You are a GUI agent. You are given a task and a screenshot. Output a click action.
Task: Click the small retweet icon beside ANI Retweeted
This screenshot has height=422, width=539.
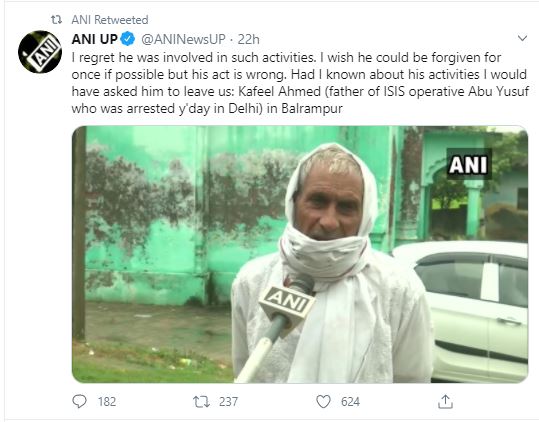point(56,20)
